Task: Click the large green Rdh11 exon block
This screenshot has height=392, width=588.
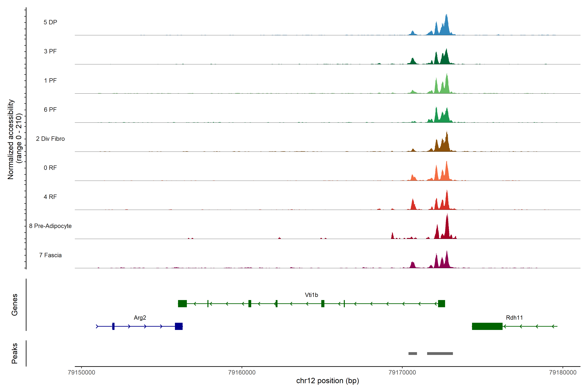Action: (x=487, y=326)
